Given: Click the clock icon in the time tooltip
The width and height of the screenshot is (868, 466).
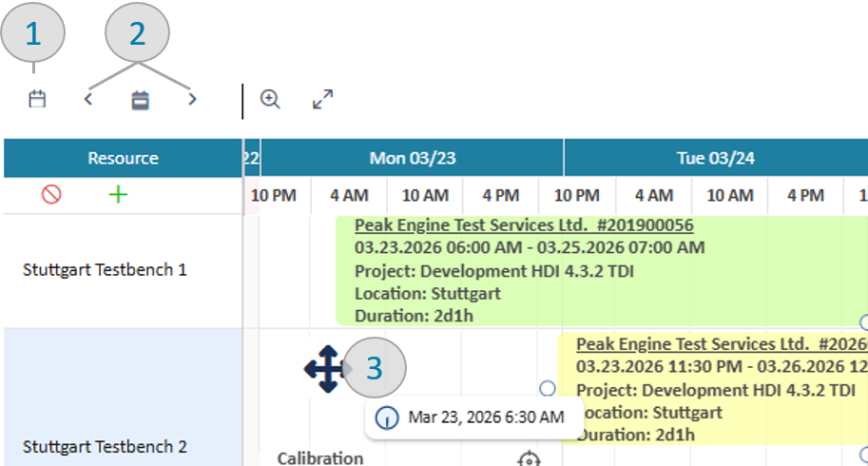Looking at the screenshot, I should [x=386, y=417].
